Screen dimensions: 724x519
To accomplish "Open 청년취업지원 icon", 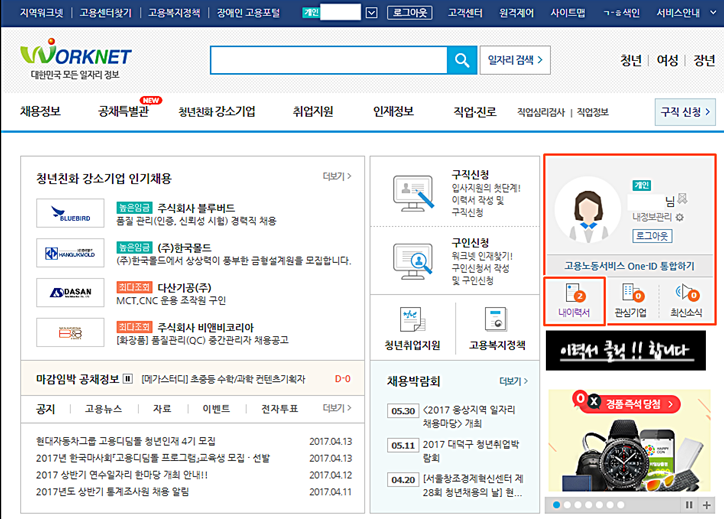I will [412, 320].
